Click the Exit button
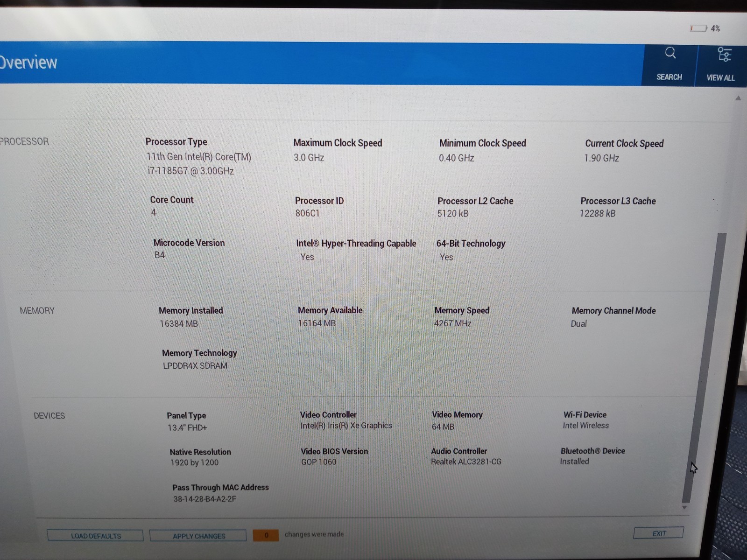The height and width of the screenshot is (560, 747). pos(659,533)
